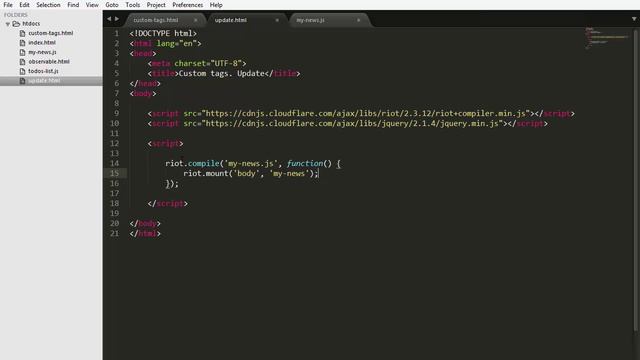
Task: Open the Help menu
Action: click(x=216, y=5)
